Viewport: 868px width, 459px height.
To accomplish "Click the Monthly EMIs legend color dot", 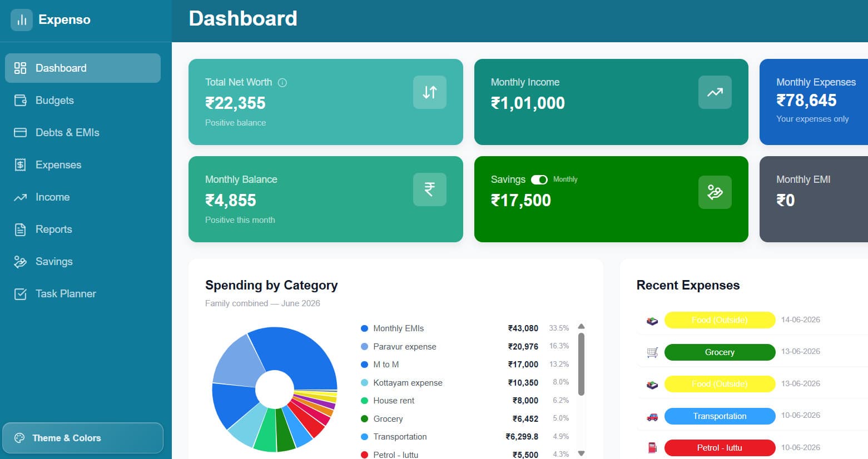I will [364, 328].
